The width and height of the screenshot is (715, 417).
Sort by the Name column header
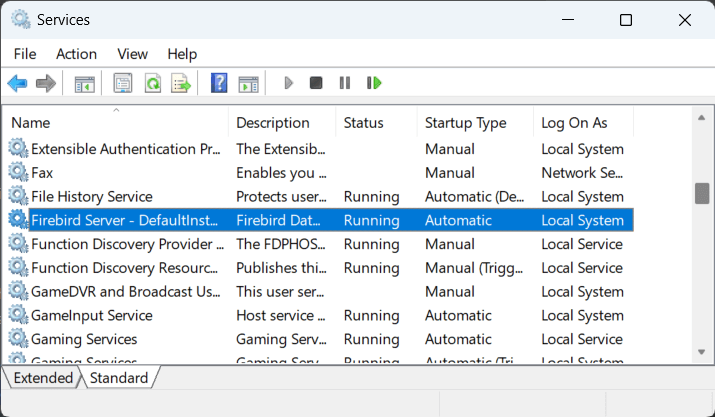click(x=30, y=123)
